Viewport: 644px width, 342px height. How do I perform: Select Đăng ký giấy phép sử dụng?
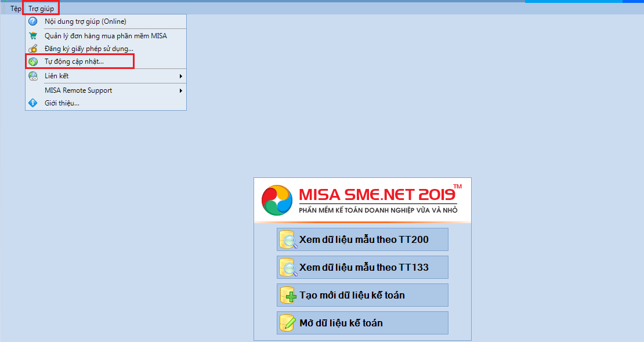(106, 49)
